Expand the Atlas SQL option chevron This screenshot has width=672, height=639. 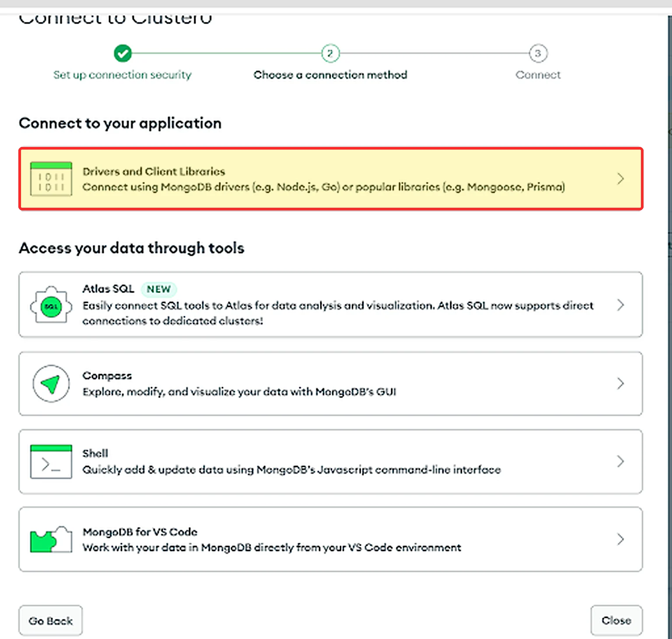[x=620, y=305]
